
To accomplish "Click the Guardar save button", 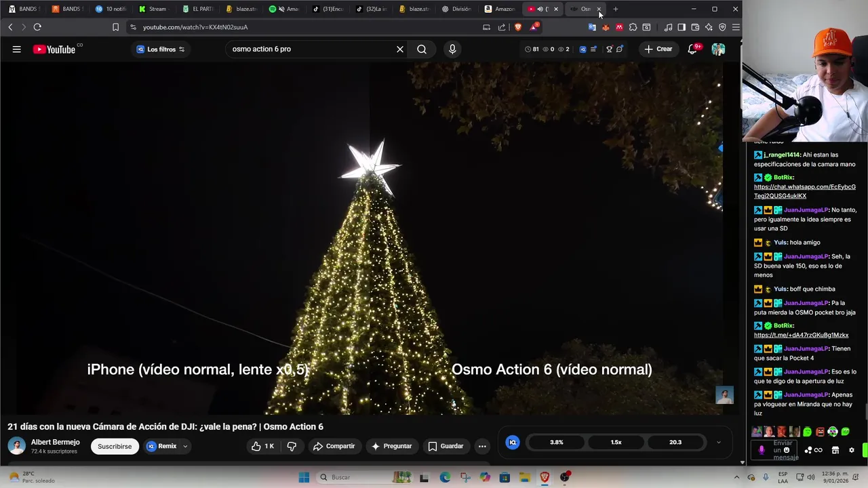I will click(446, 446).
